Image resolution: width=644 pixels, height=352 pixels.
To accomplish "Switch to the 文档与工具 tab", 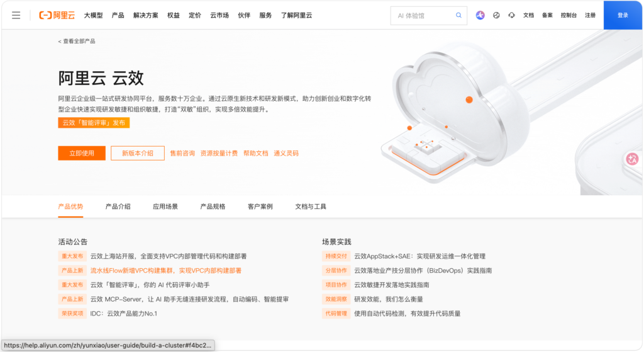I will click(x=311, y=207).
